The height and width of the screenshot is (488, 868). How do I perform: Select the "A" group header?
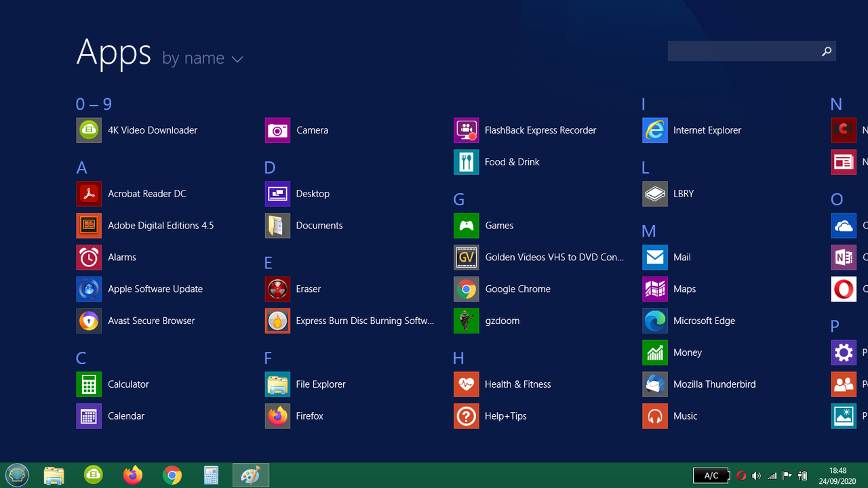tap(81, 168)
